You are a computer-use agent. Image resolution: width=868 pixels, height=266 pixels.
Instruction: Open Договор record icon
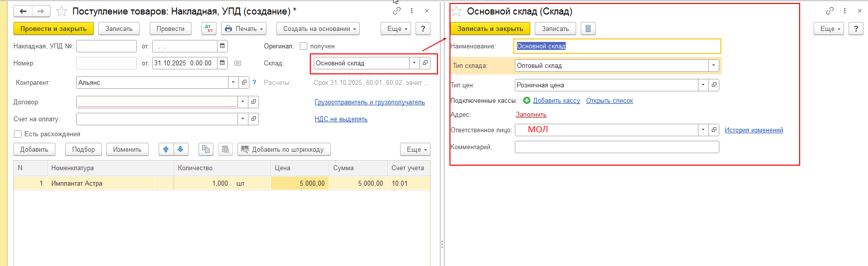[x=253, y=102]
